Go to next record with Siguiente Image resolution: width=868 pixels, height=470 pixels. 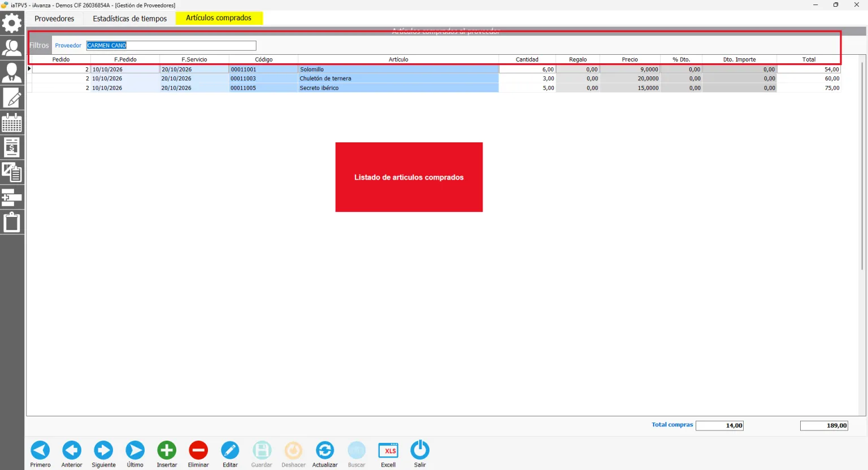tap(103, 454)
